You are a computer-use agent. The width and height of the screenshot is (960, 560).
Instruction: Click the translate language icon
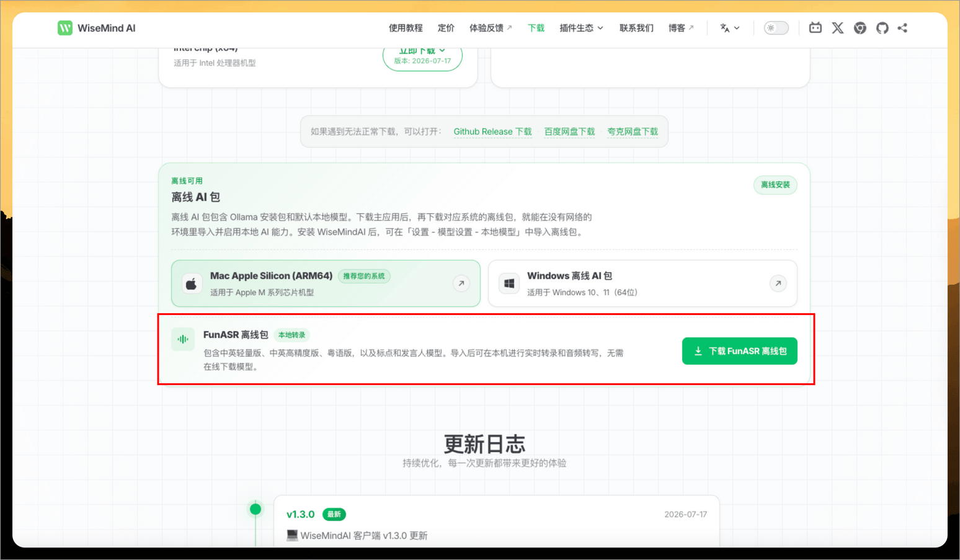pos(725,28)
